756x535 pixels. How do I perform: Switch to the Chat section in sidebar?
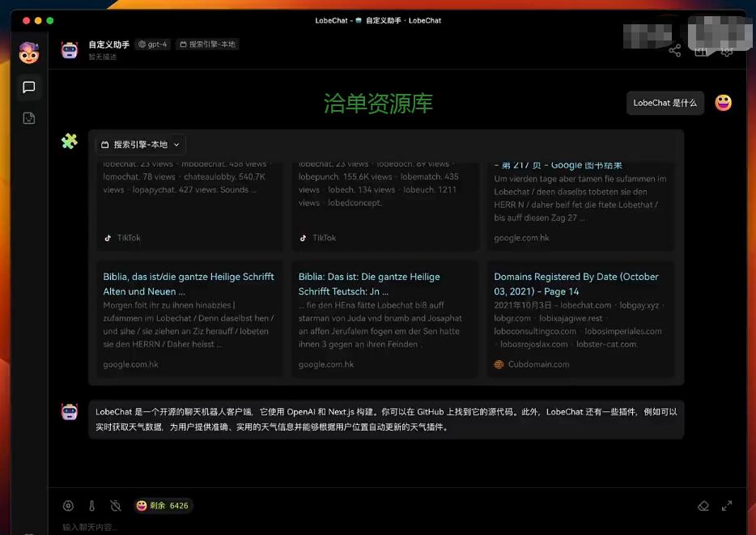29,87
